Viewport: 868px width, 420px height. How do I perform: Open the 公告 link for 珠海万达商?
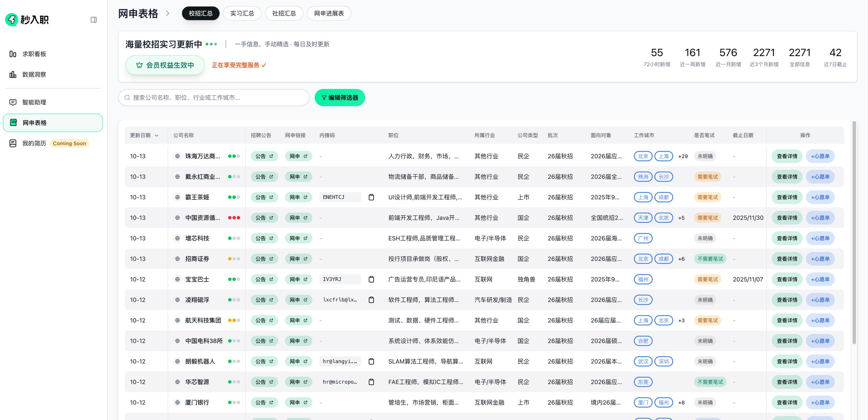tap(264, 156)
